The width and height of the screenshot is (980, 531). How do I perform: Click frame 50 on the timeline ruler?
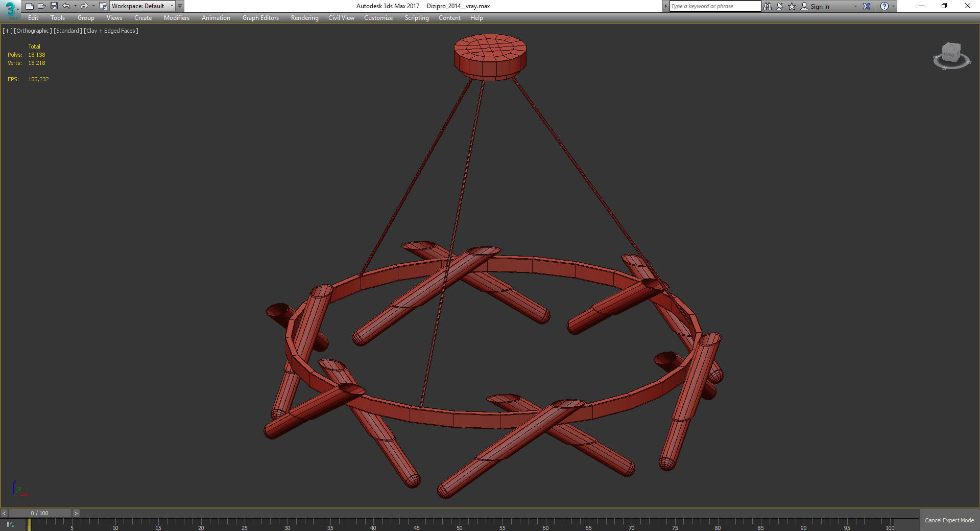pos(459,527)
